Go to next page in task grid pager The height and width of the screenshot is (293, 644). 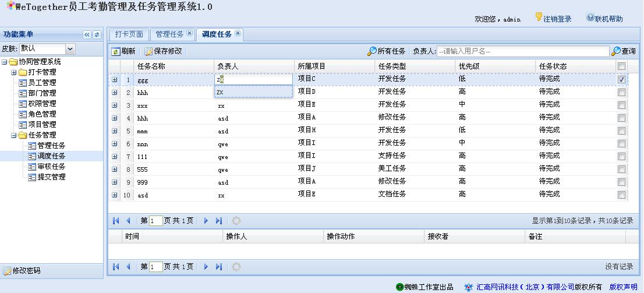pyautogui.click(x=206, y=221)
